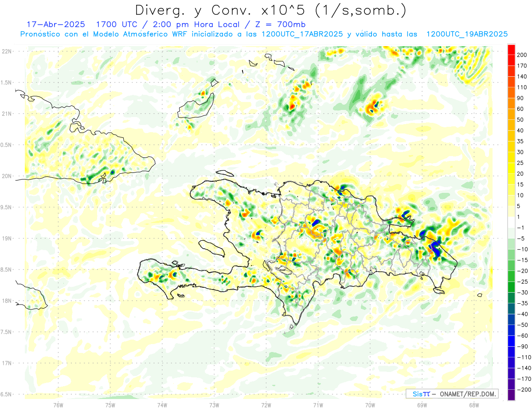Click the longitude label "68W"
This screenshot has width=532, height=411.
[474, 405]
